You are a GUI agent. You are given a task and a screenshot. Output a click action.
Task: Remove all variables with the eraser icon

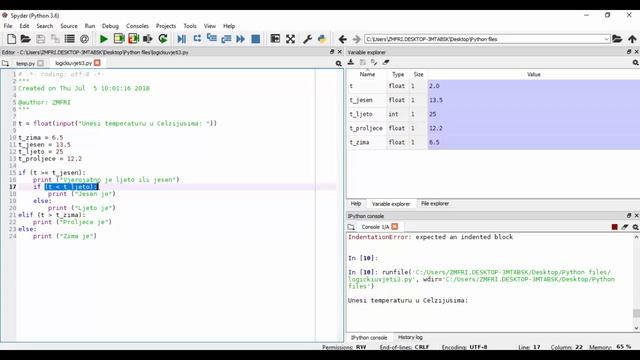386,62
